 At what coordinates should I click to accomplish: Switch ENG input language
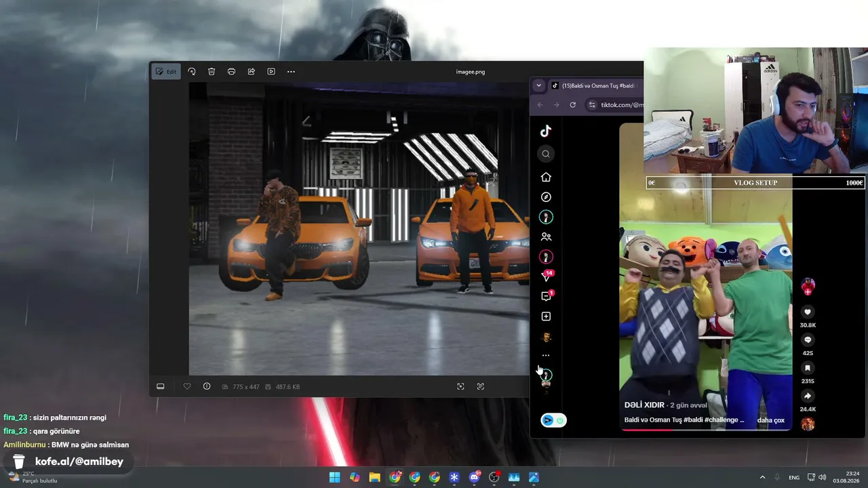794,477
